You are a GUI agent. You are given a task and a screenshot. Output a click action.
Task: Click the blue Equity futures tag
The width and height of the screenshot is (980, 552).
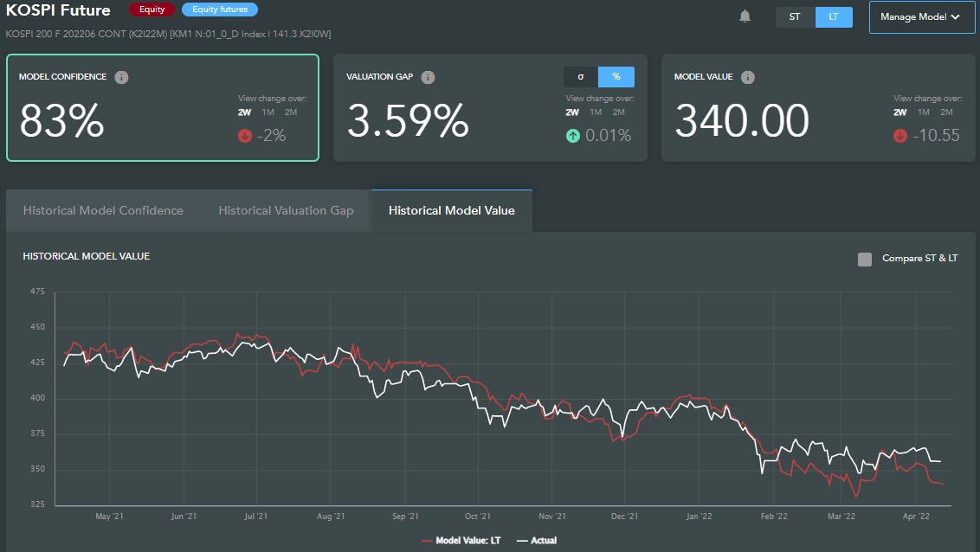point(220,10)
